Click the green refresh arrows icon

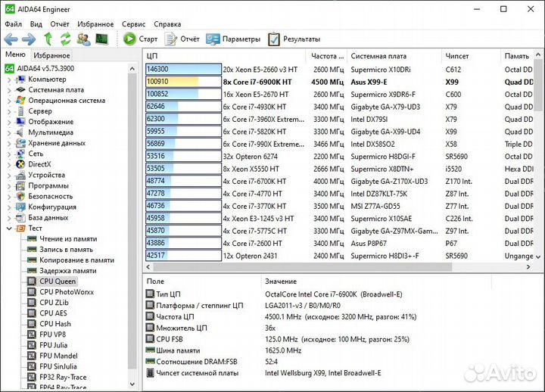(x=65, y=39)
